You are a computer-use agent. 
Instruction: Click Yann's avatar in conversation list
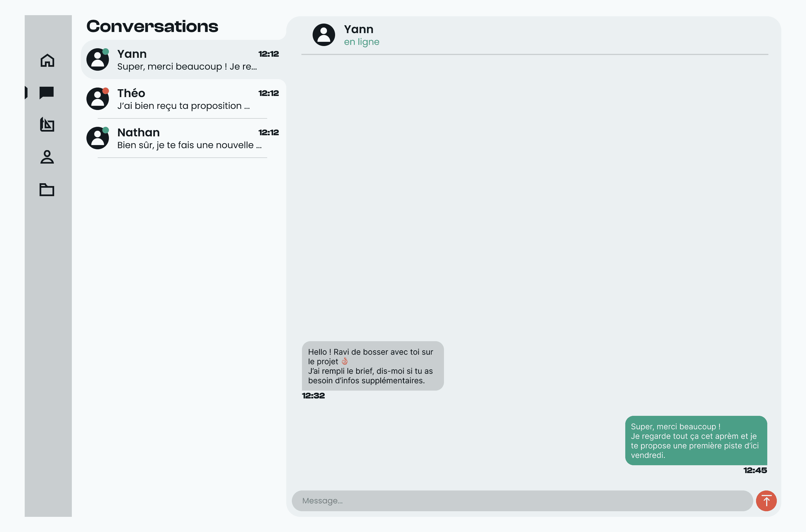tap(98, 59)
